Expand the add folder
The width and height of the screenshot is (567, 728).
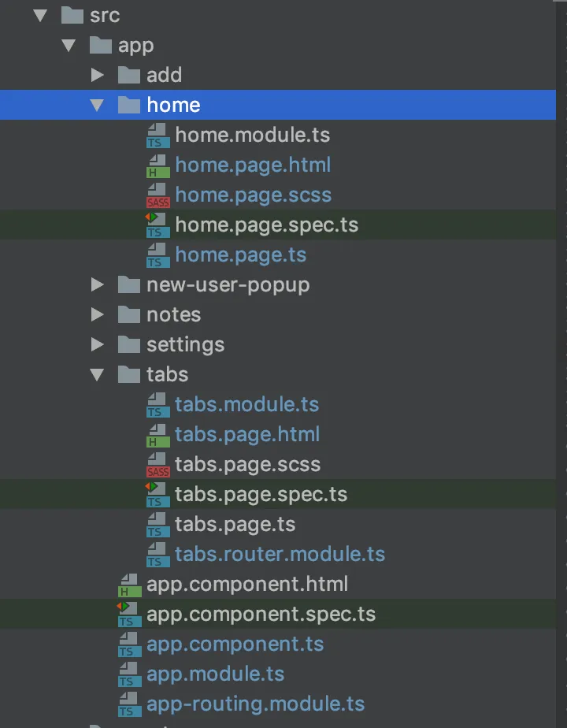(98, 76)
